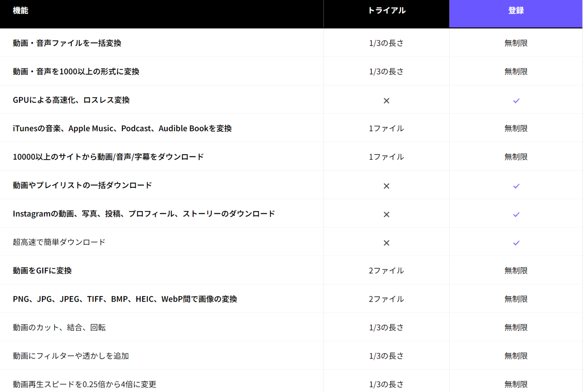Click 無制限 in the 動画をGIFに変換 row
This screenshot has width=583, height=392.
[516, 271]
